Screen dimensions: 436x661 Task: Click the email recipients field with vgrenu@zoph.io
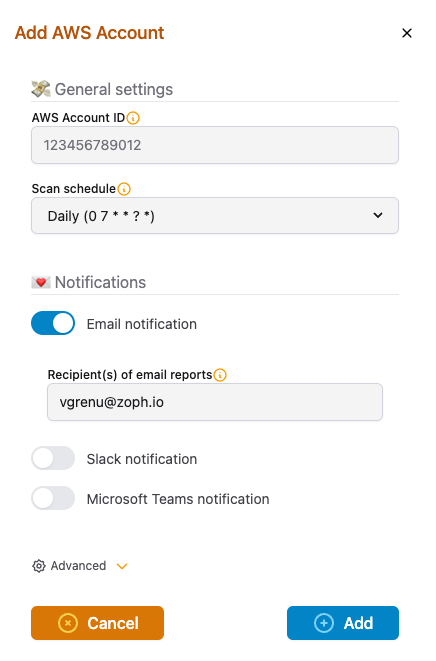coord(215,402)
